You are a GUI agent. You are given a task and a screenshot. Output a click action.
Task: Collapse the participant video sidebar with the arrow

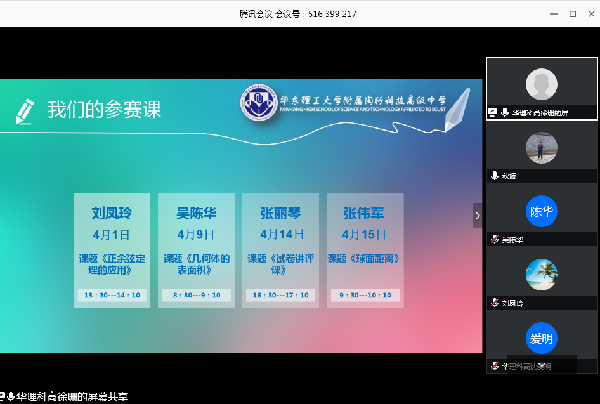coord(477,215)
